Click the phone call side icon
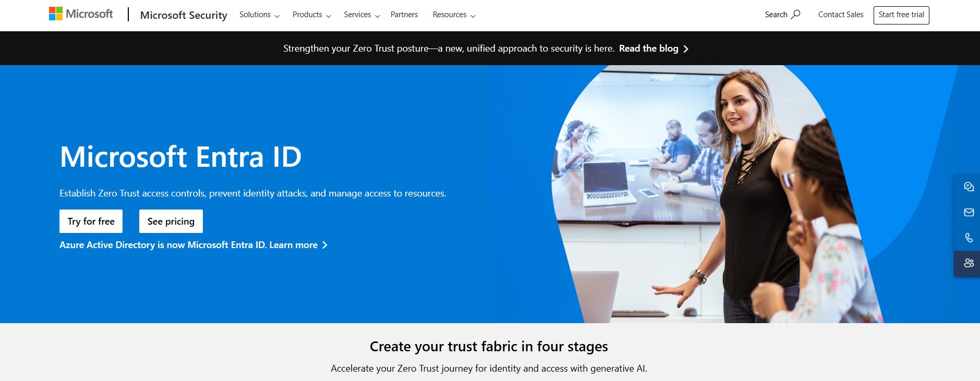This screenshot has height=381, width=980. pyautogui.click(x=969, y=238)
